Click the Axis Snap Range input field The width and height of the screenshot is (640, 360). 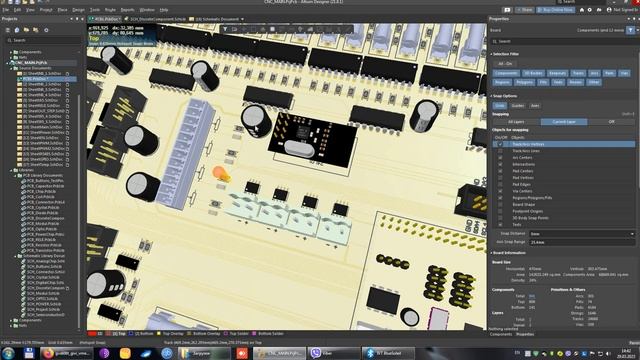tap(582, 242)
